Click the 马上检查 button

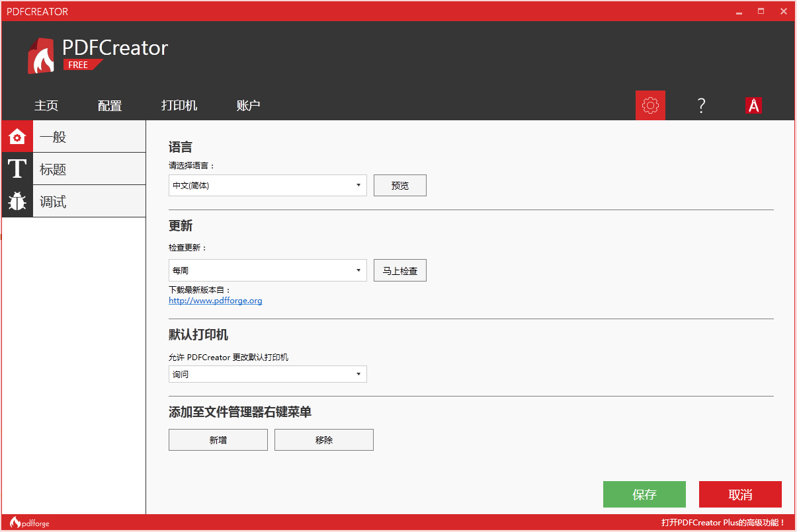tap(400, 270)
